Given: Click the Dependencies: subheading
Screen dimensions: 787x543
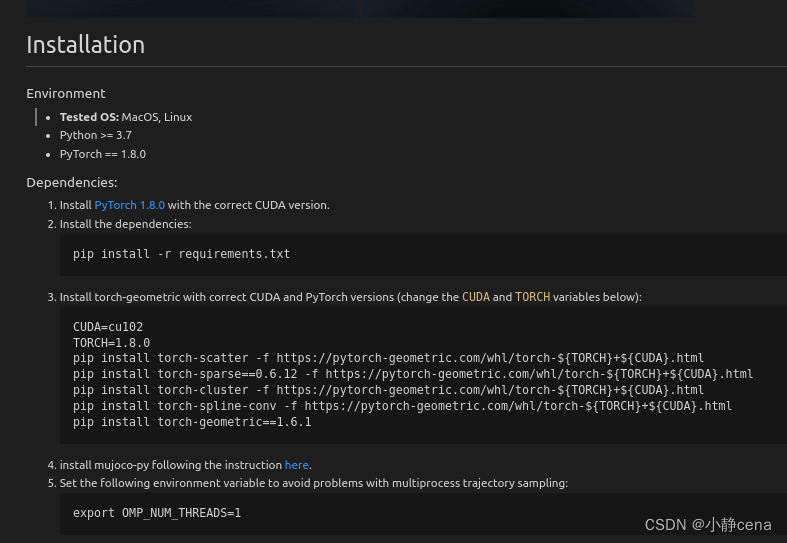Looking at the screenshot, I should coord(72,182).
